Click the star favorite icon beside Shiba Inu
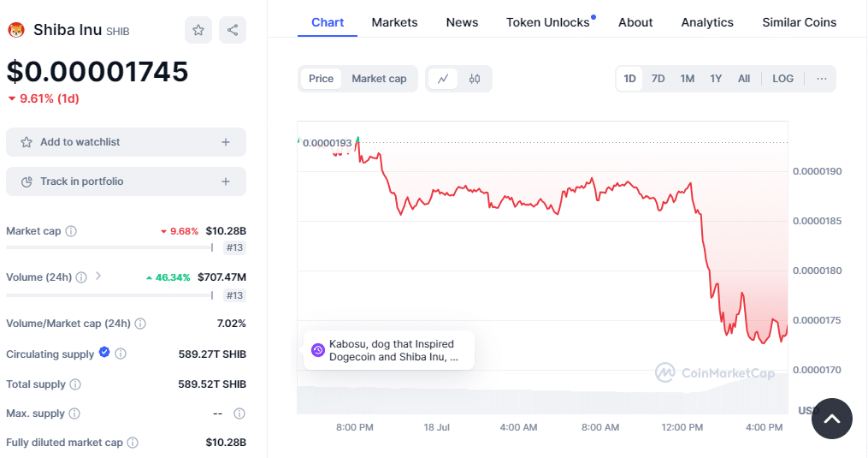 (x=198, y=30)
